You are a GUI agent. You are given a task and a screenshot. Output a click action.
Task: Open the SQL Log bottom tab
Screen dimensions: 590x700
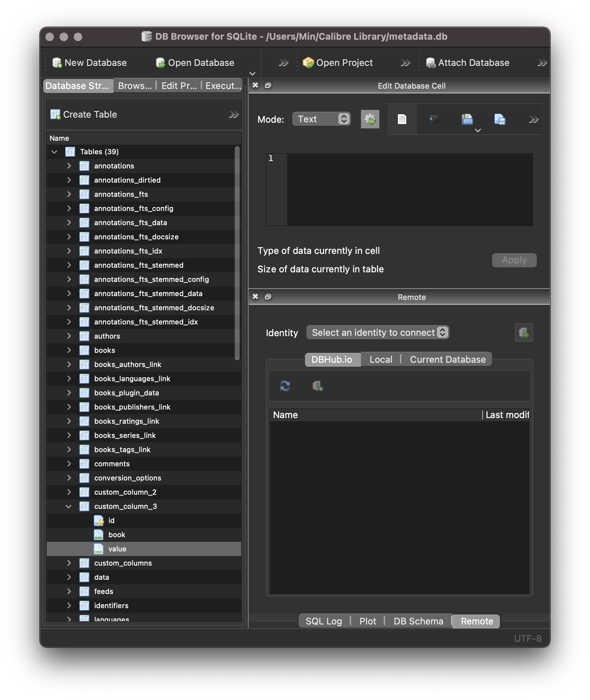tap(324, 621)
